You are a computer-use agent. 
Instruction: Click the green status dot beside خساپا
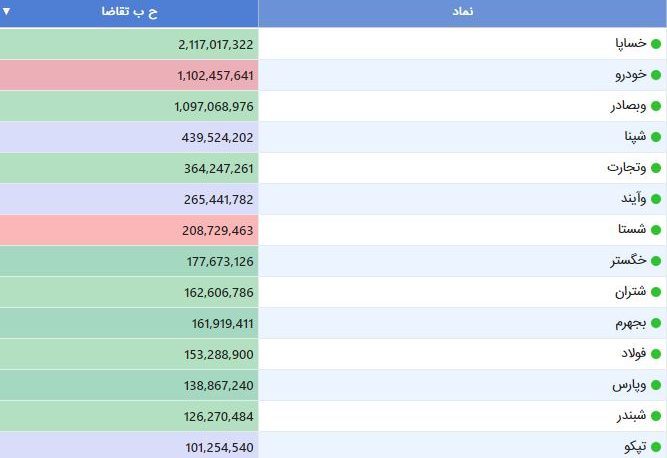(x=656, y=44)
